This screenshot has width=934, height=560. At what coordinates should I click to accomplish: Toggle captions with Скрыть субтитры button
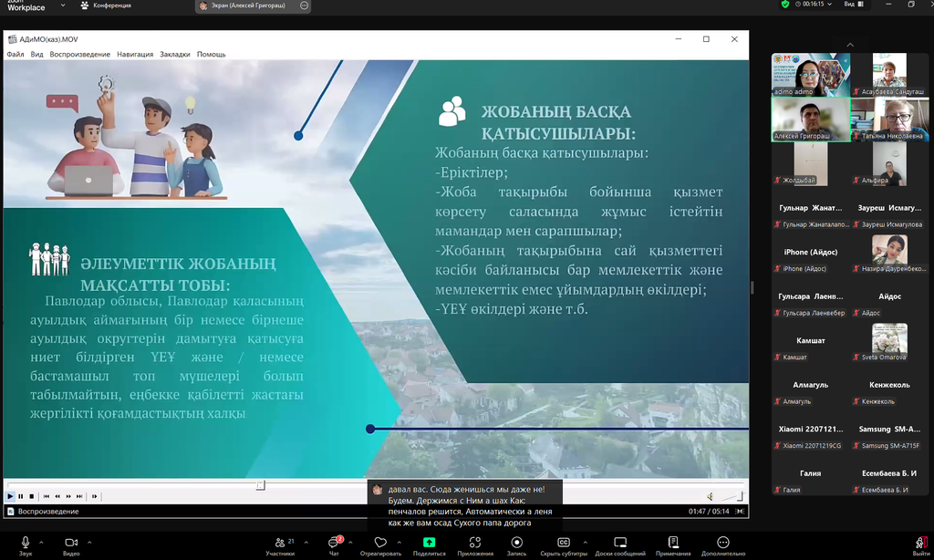[x=563, y=544]
